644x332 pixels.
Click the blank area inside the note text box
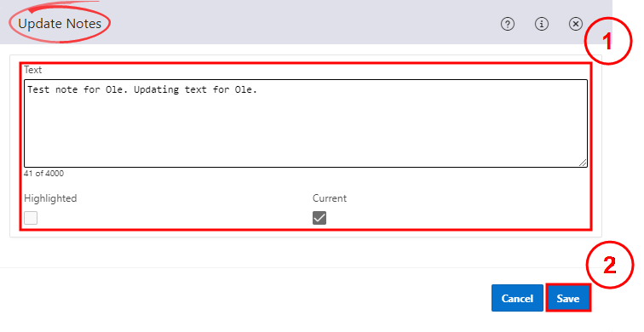point(306,131)
